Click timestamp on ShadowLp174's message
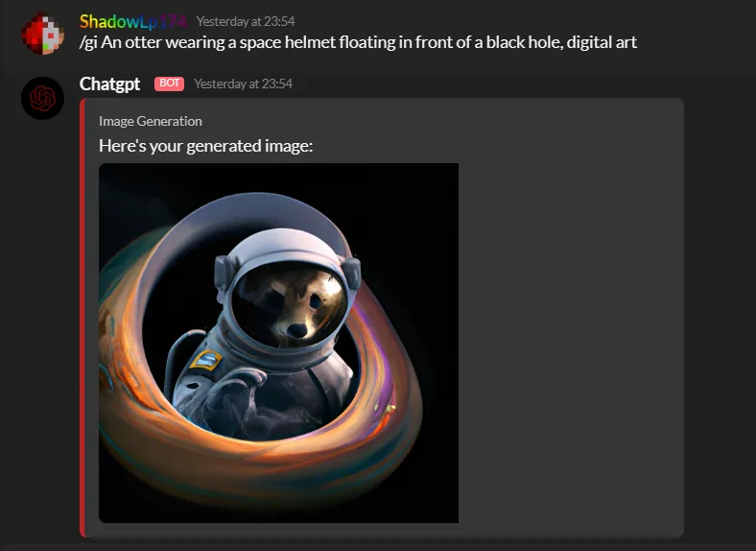Screen dimensions: 756x551 [246, 22]
